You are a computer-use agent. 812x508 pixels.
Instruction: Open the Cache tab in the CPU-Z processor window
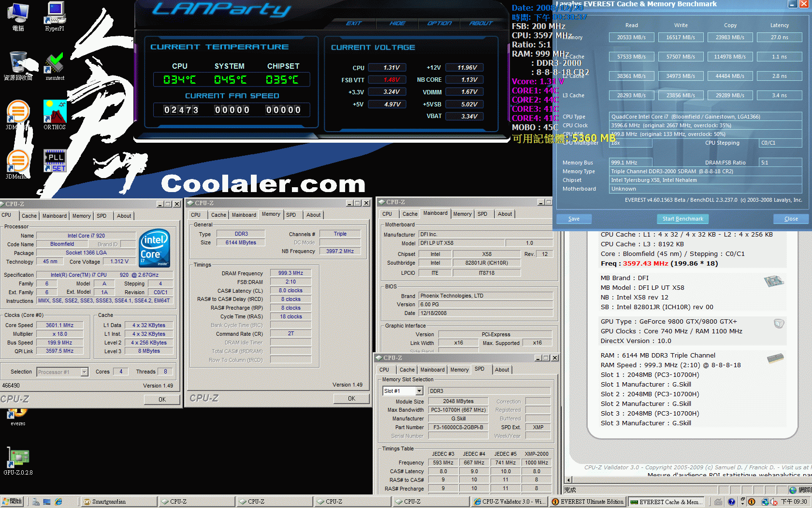pyautogui.click(x=29, y=216)
